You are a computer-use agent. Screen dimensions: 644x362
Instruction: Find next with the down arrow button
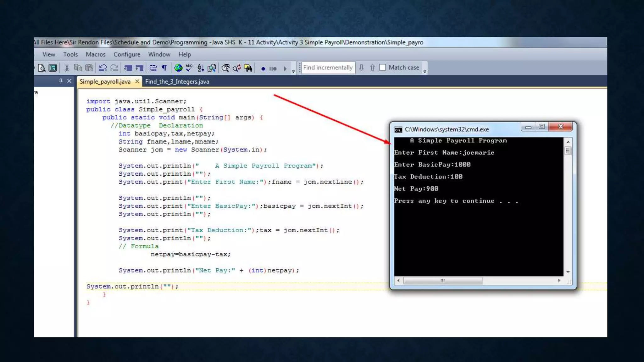pyautogui.click(x=362, y=68)
